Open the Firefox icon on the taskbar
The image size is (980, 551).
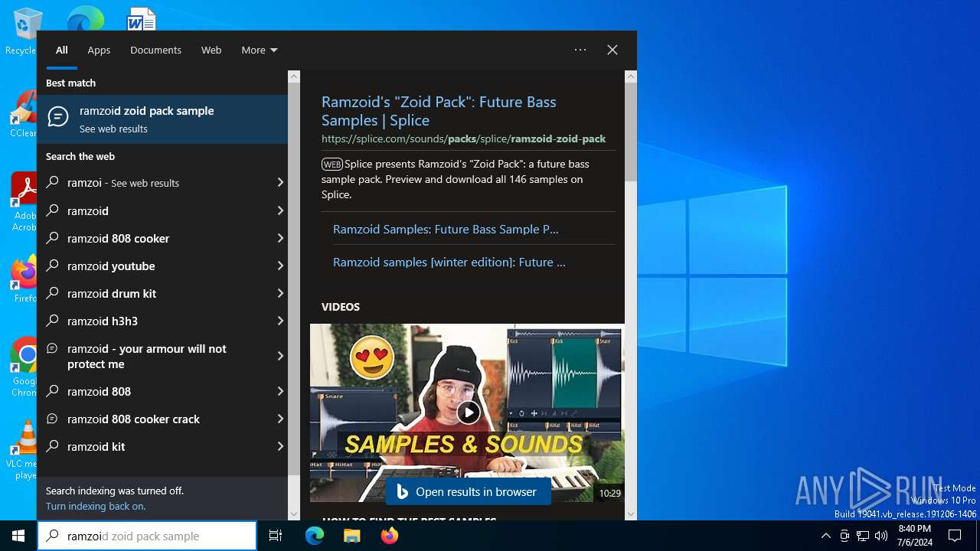coord(390,536)
